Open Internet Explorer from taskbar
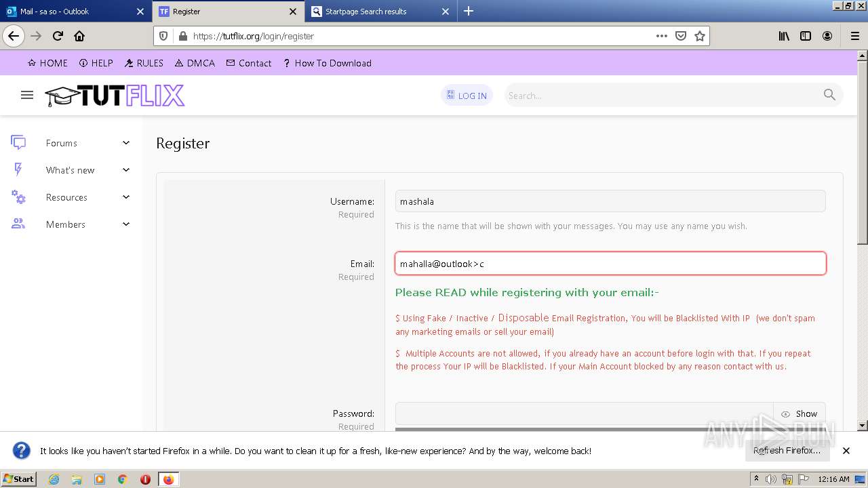868x488 pixels. 54,479
